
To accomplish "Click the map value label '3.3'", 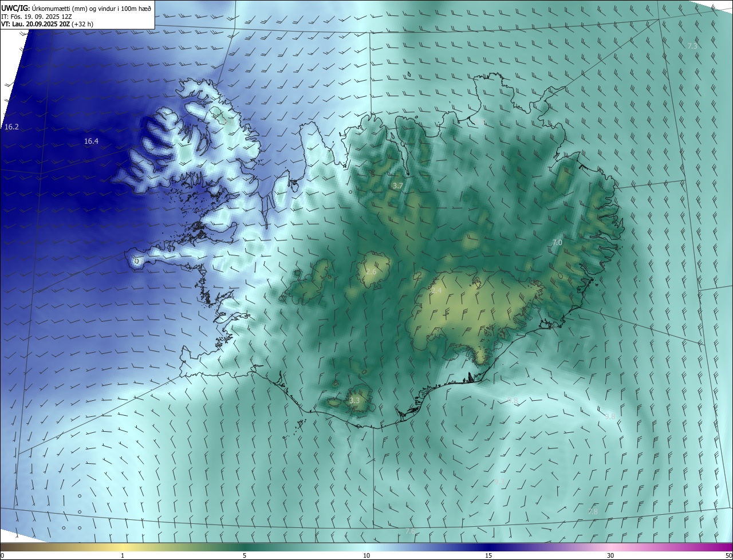I will [x=354, y=400].
